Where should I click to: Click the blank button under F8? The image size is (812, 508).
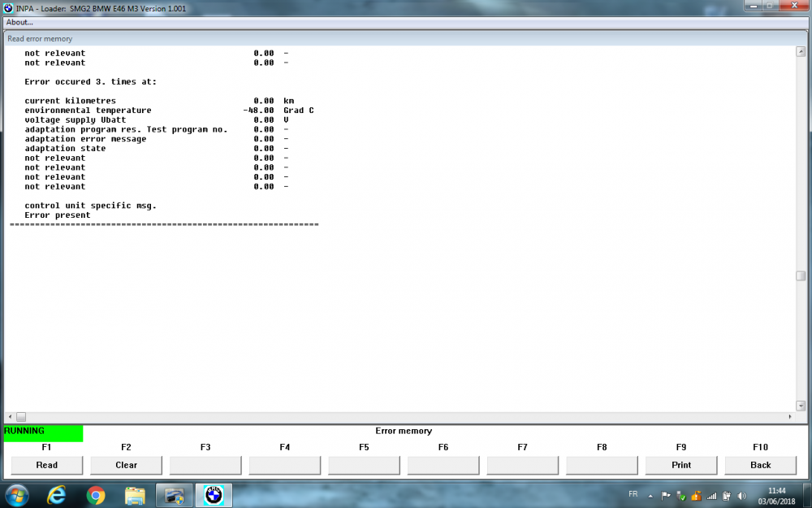pyautogui.click(x=602, y=465)
